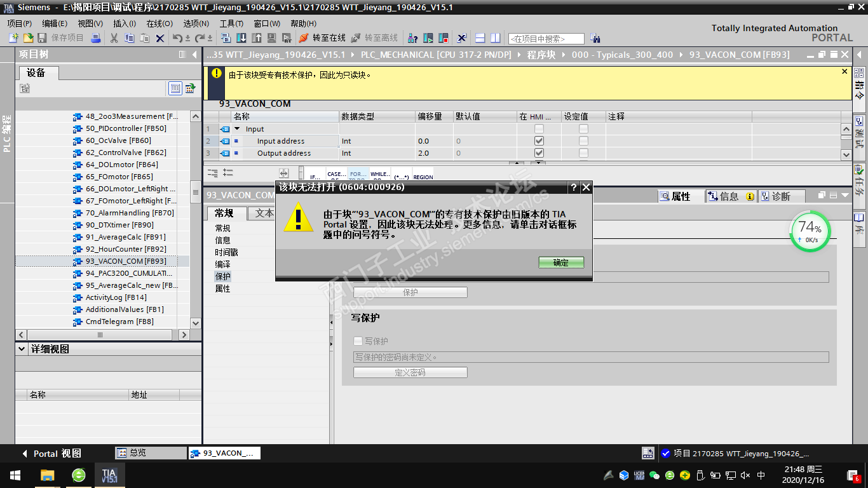868x488 pixels.
Task: Click the New project toolbar icon
Action: [x=13, y=38]
